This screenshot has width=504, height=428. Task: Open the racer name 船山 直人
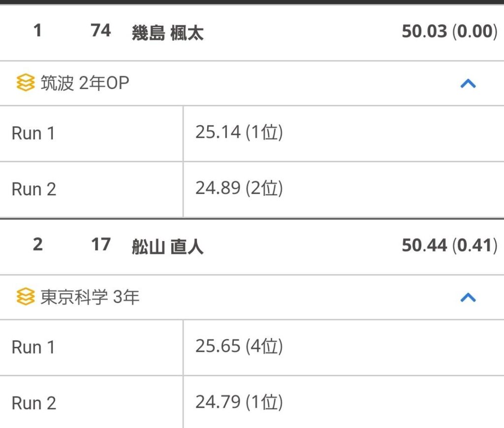[167, 247]
